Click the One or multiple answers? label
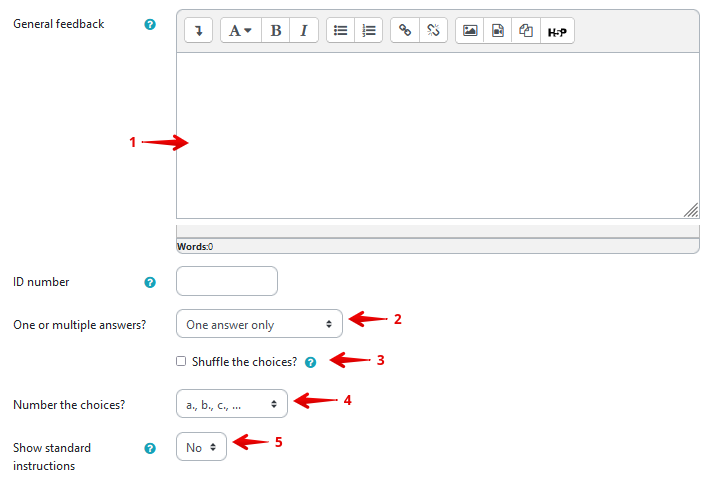The image size is (725, 492). point(80,325)
